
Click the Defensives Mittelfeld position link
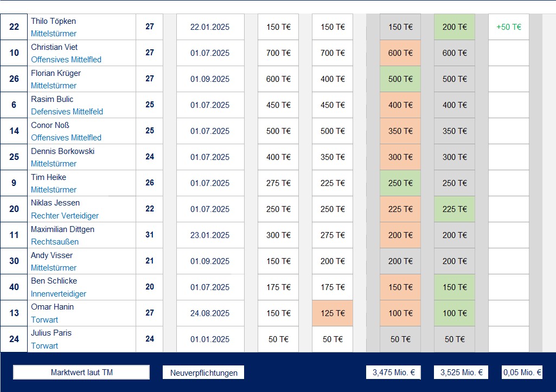[67, 112]
